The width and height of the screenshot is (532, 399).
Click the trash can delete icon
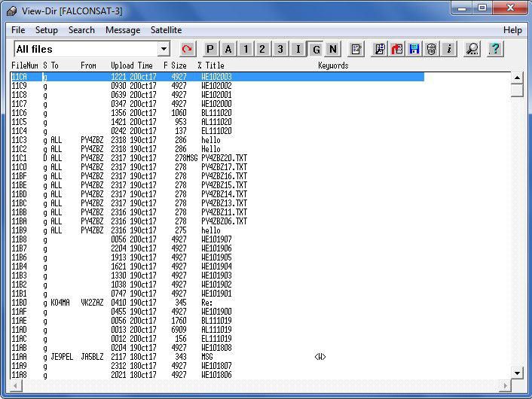click(431, 49)
